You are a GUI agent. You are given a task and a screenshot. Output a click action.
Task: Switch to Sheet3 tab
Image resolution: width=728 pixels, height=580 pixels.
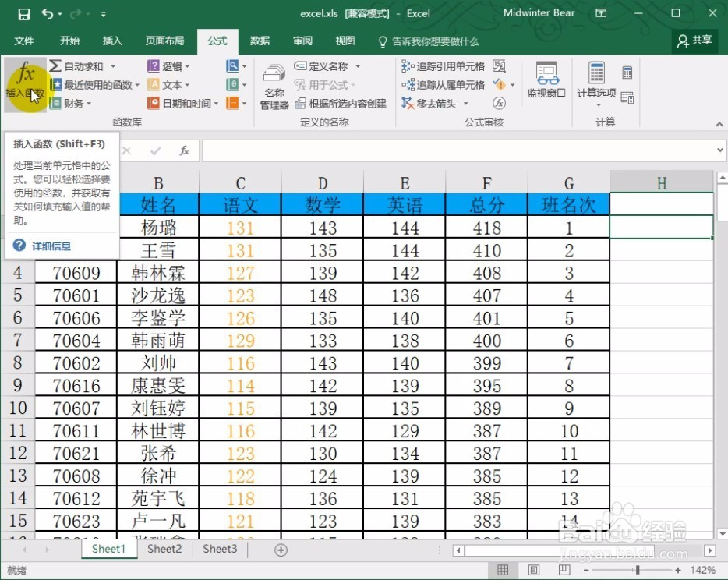pos(220,549)
